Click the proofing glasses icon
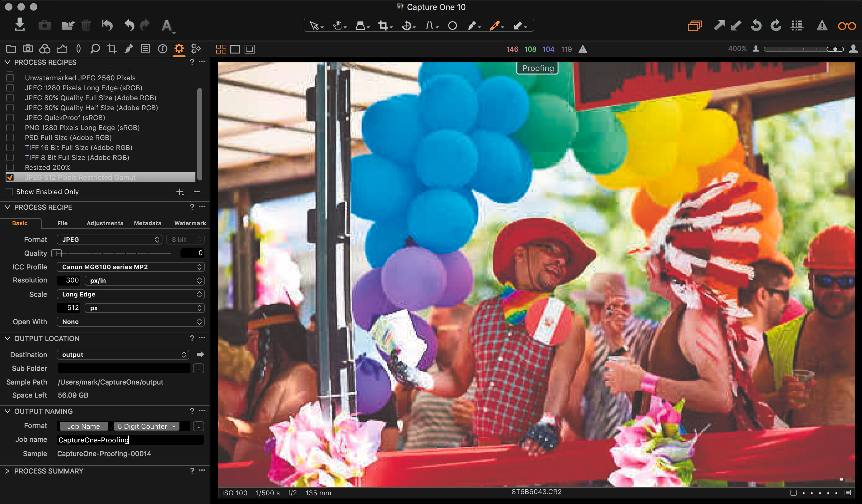Image resolution: width=862 pixels, height=504 pixels. click(x=847, y=26)
